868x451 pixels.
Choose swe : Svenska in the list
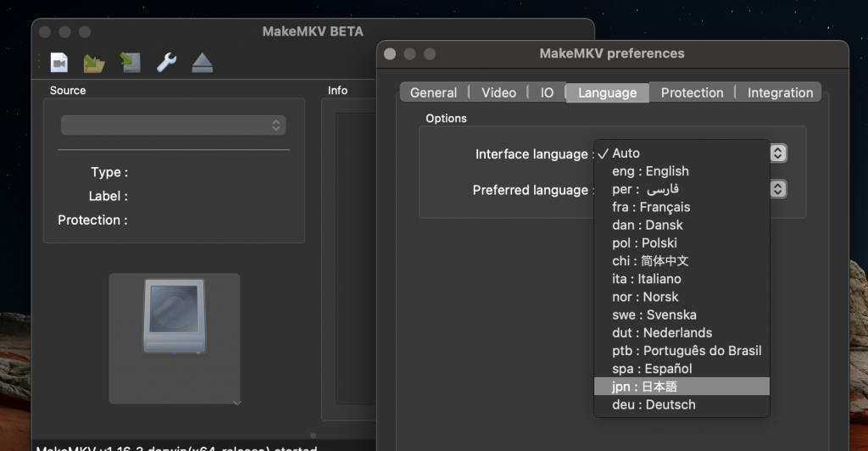point(682,315)
